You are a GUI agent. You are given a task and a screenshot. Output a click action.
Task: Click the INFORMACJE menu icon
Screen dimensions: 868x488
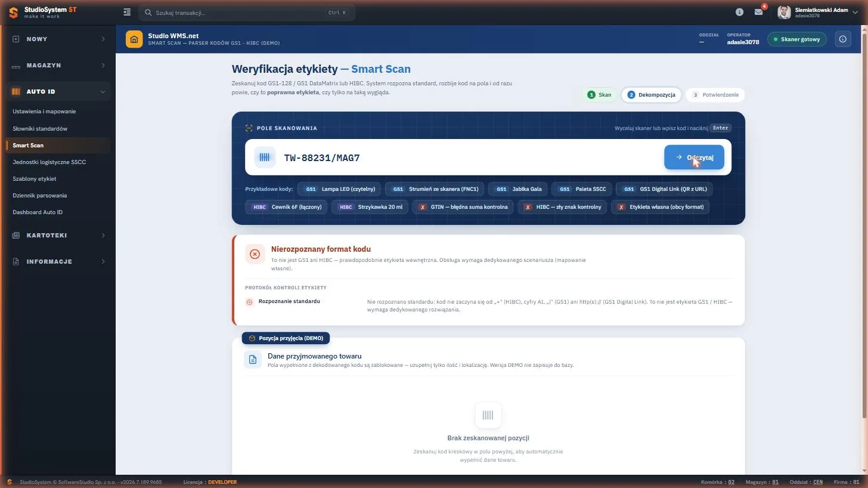(x=16, y=261)
